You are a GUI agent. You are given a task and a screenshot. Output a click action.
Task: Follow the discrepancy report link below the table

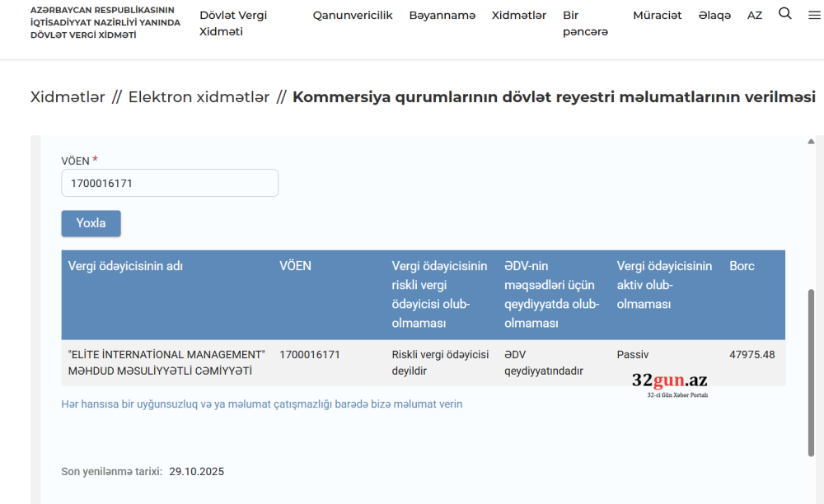point(261,404)
